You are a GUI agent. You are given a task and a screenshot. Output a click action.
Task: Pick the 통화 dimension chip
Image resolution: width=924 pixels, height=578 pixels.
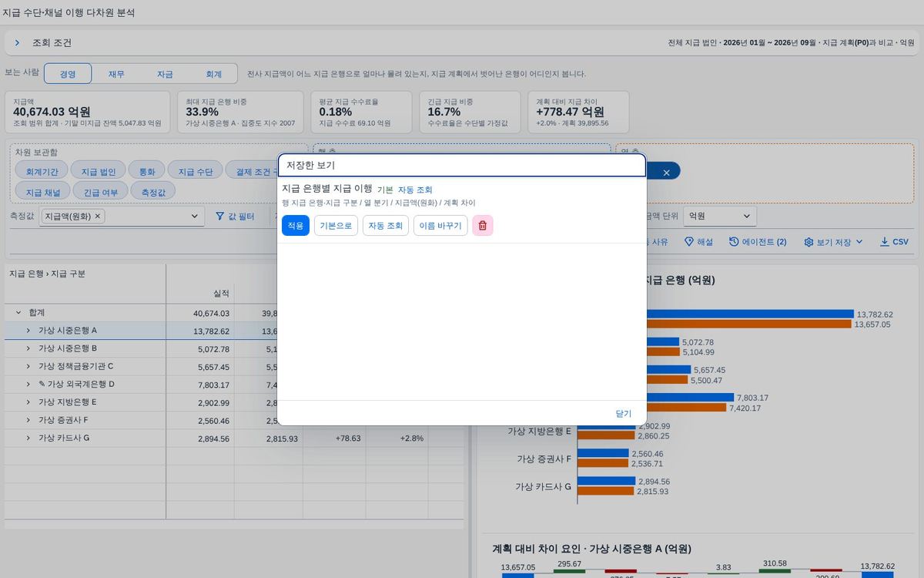[146, 171]
